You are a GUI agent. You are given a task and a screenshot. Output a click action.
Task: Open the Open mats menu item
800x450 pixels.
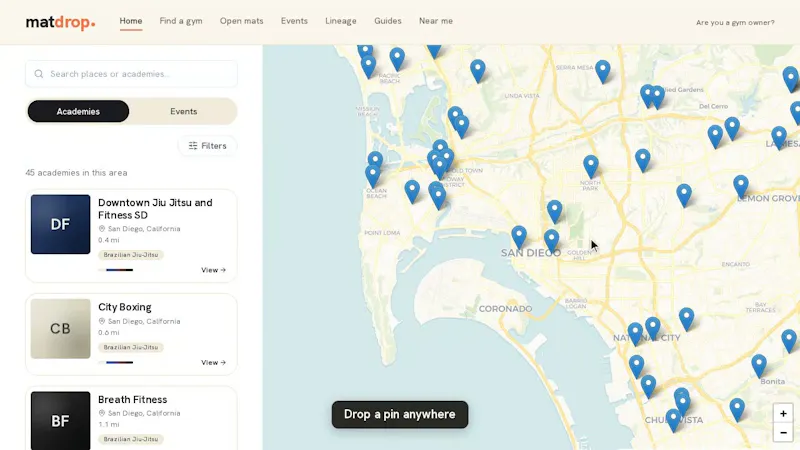(x=241, y=21)
